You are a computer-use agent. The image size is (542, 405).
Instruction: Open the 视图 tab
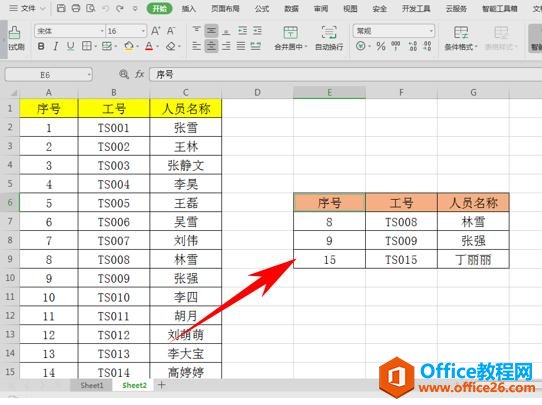(x=350, y=9)
